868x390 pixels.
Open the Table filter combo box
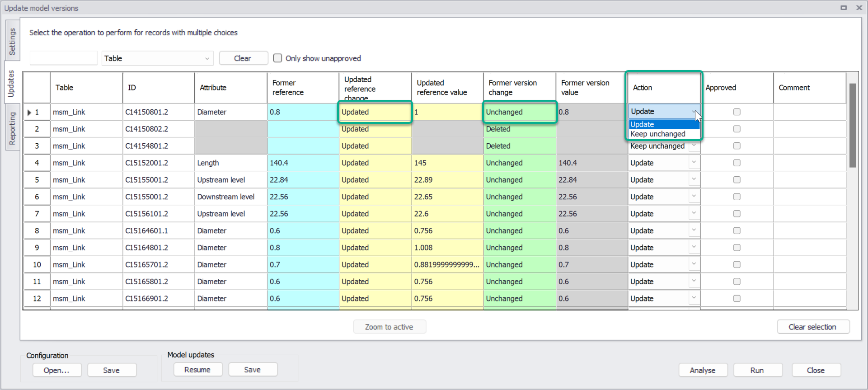click(x=157, y=58)
